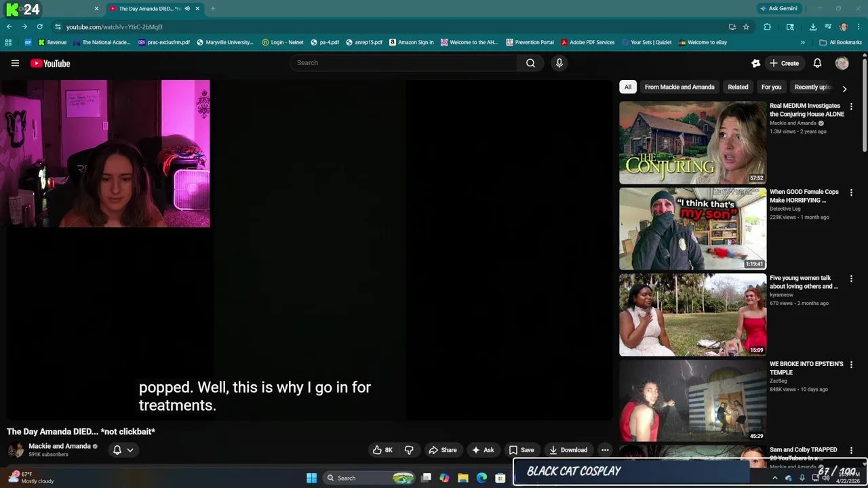The image size is (868, 488).
Task: Open the YouTube guide hamburger menu
Action: pyautogui.click(x=15, y=63)
